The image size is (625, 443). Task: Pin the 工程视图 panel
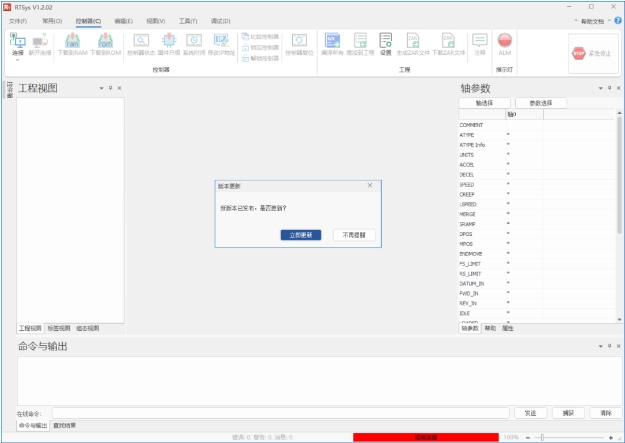pos(110,88)
